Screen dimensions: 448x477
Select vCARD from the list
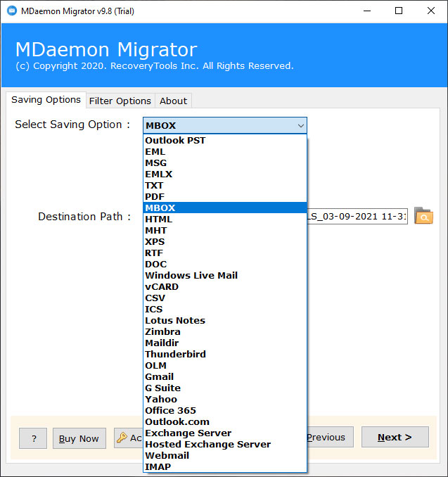225,286
